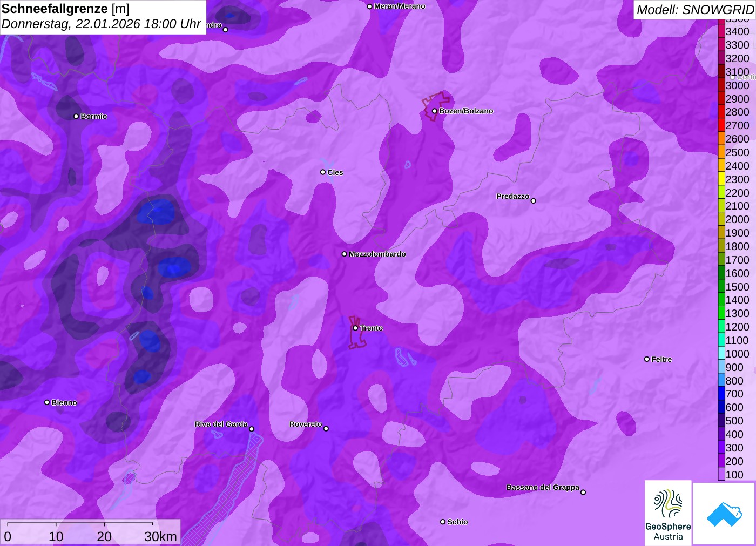Click the legend value '200'

[x=734, y=461]
